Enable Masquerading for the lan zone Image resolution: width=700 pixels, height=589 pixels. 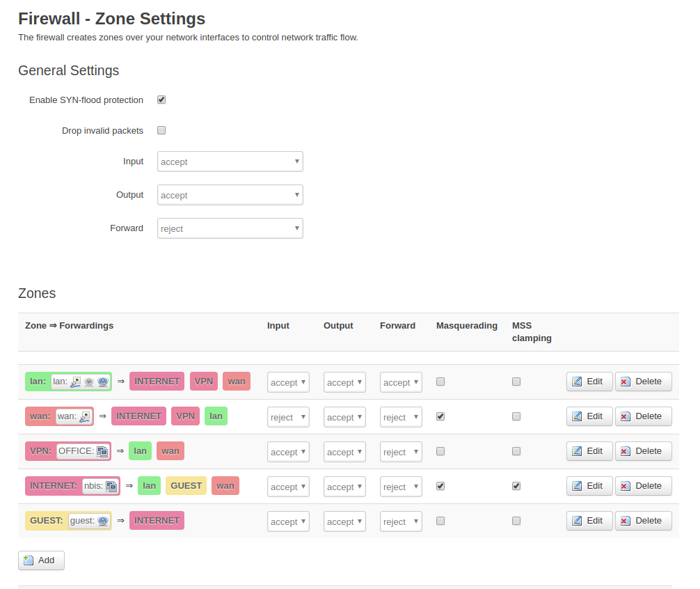point(440,382)
